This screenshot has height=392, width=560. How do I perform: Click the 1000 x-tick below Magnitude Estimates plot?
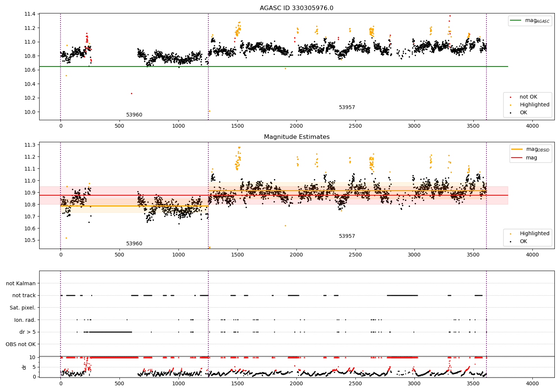click(x=178, y=255)
